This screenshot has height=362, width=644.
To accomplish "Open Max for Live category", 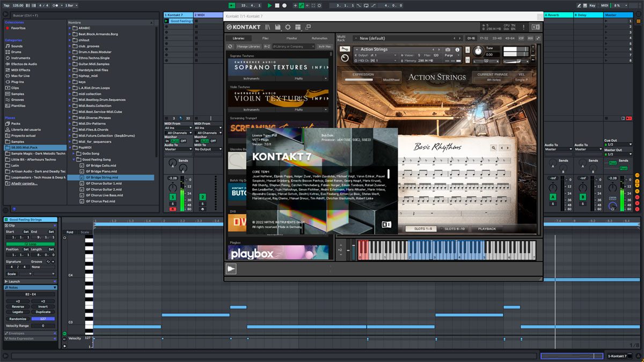I will point(18,76).
